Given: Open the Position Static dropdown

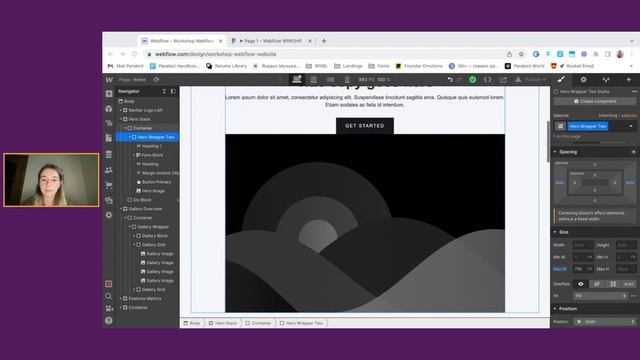Looking at the screenshot, I should pyautogui.click(x=605, y=322).
